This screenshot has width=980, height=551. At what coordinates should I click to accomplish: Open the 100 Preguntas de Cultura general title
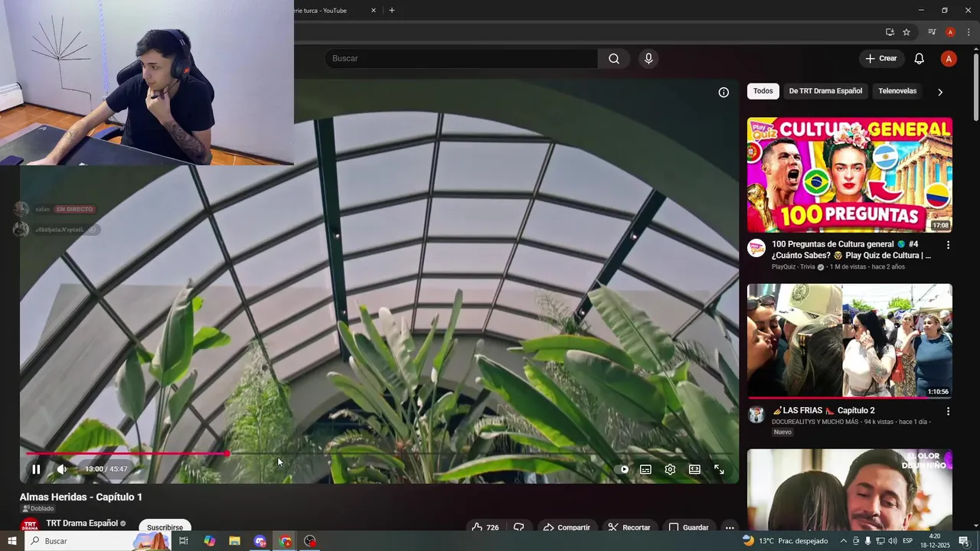point(851,249)
